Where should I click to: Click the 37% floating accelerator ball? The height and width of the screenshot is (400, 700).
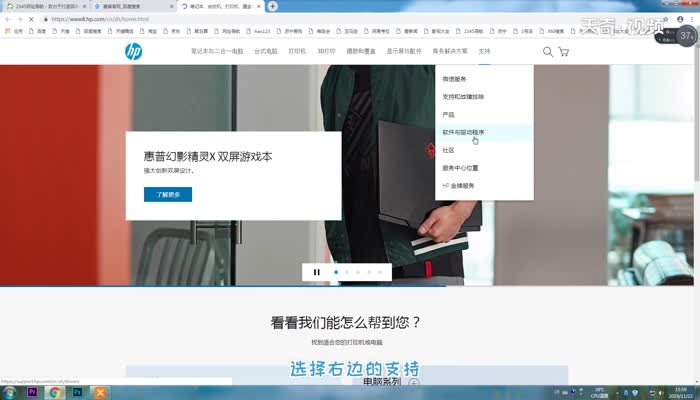pos(685,35)
